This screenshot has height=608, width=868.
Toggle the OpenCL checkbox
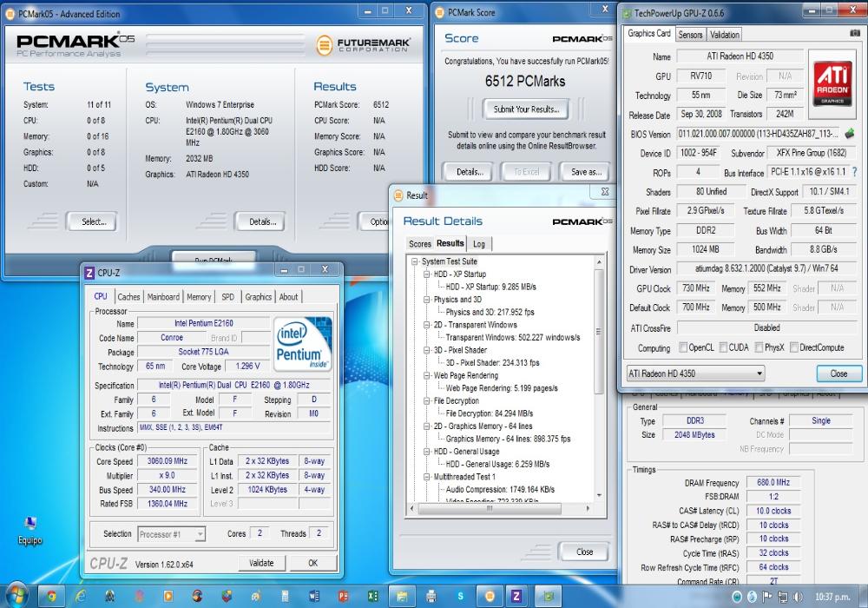pos(683,347)
